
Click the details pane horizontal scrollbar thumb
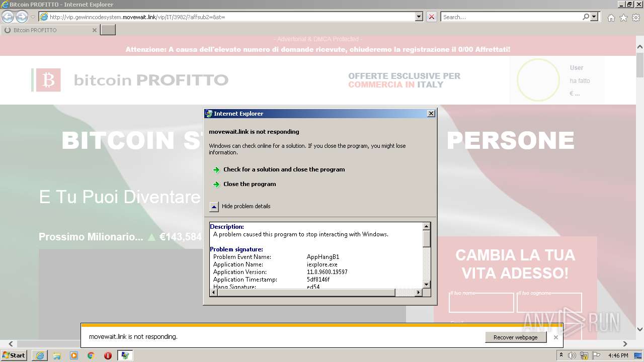[x=306, y=293]
